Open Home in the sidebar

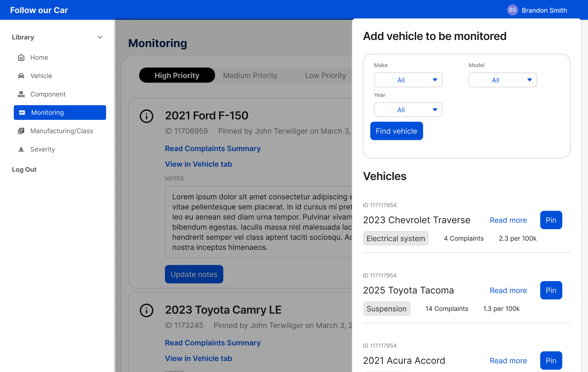60,57
